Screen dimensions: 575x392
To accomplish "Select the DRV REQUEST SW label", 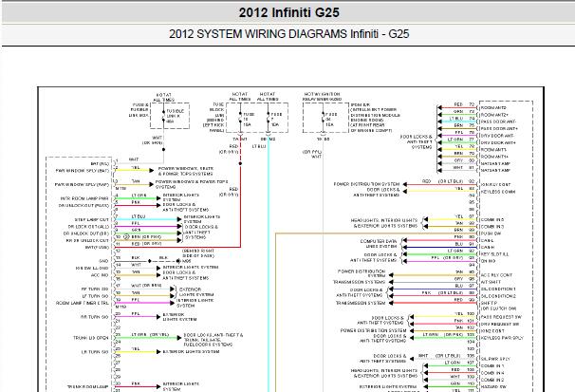I will pyautogui.click(x=500, y=324).
